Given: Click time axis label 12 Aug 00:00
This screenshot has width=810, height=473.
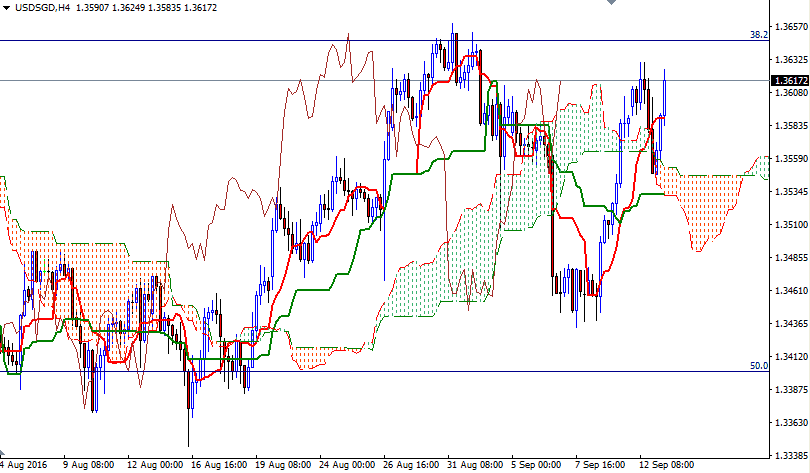Looking at the screenshot, I should [154, 465].
